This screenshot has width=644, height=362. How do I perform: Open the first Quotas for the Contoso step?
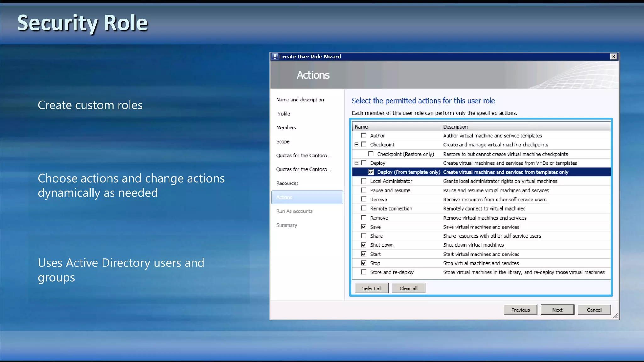click(303, 156)
